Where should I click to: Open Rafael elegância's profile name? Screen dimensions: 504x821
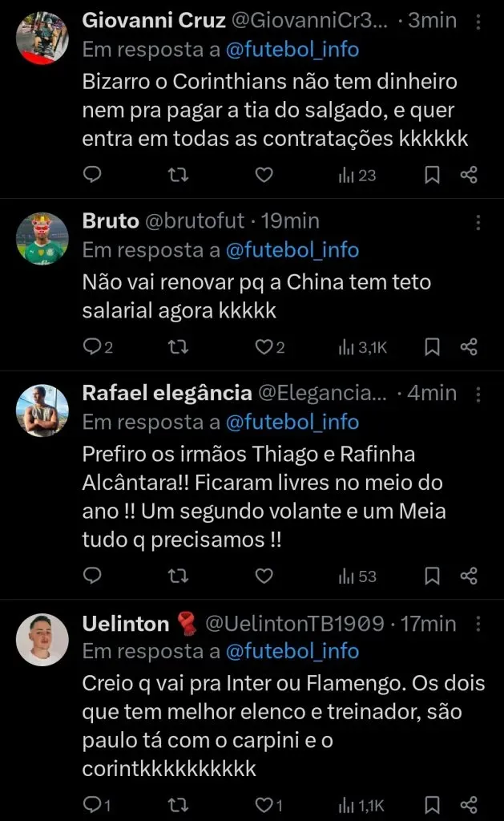pos(166,393)
